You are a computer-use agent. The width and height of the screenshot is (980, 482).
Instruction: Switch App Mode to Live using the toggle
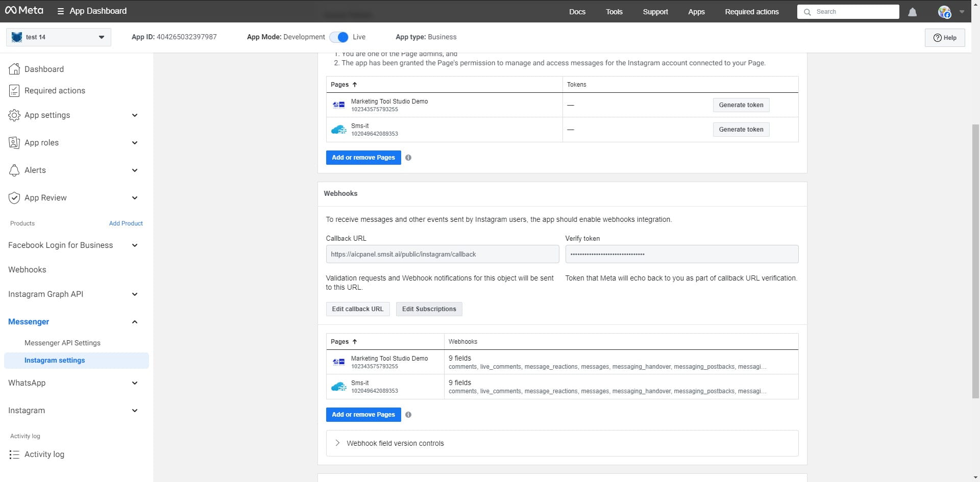coord(338,37)
